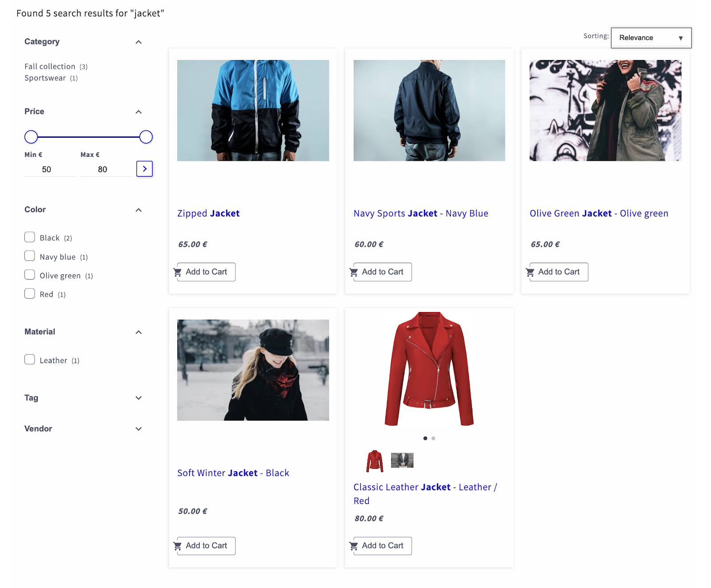Select first image carousel dot
Image resolution: width=711 pixels, height=588 pixels.
pos(425,438)
